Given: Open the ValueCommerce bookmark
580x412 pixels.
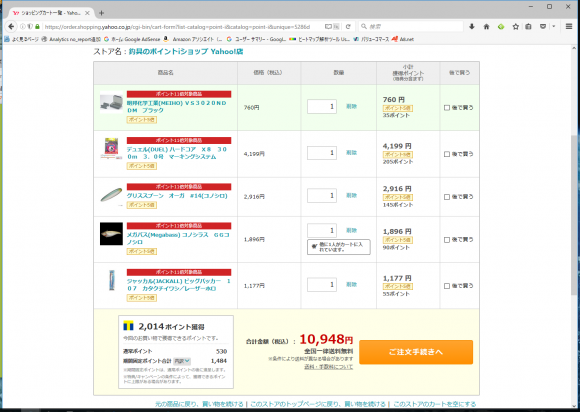Looking at the screenshot, I should [371, 39].
